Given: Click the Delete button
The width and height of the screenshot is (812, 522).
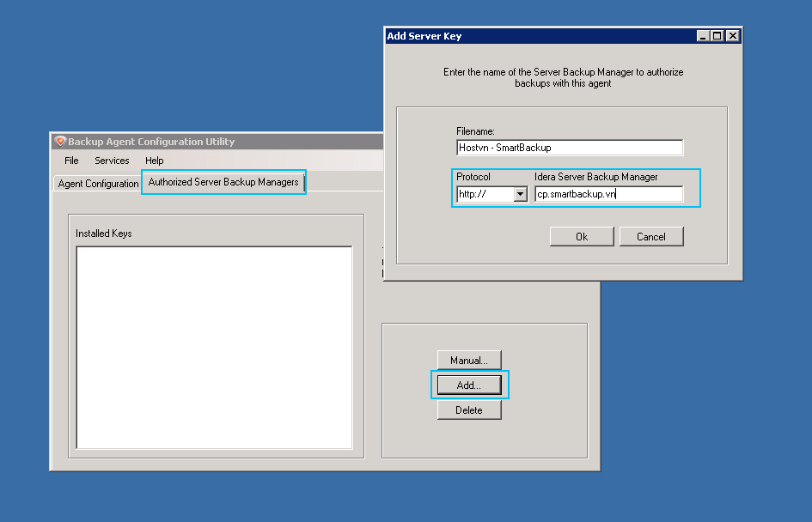Looking at the screenshot, I should 469,410.
